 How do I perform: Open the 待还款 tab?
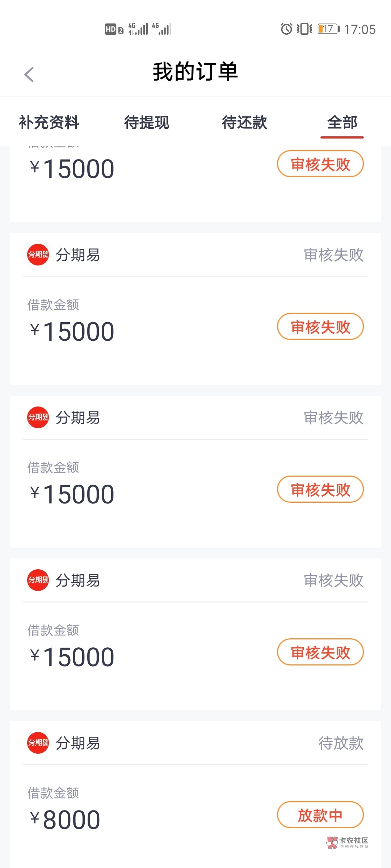point(244,122)
